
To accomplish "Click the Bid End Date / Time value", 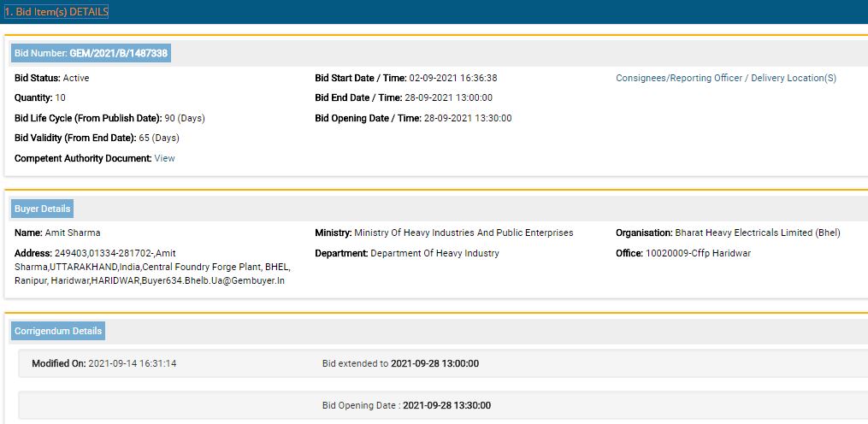I will coord(448,98).
